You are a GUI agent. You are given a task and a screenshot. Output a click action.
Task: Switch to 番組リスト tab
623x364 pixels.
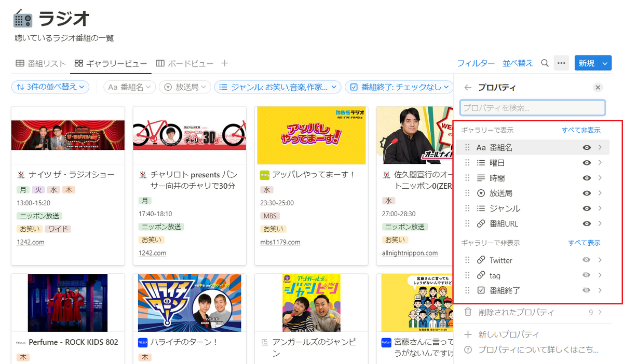(x=40, y=63)
